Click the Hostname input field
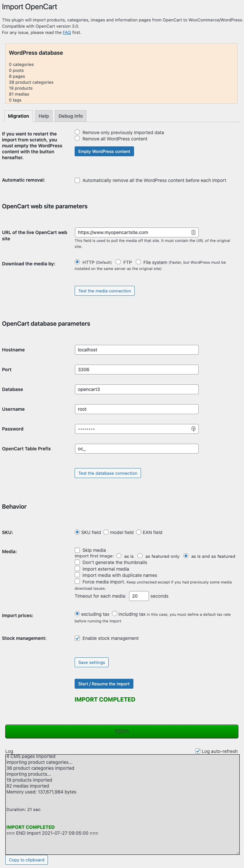 136,350
